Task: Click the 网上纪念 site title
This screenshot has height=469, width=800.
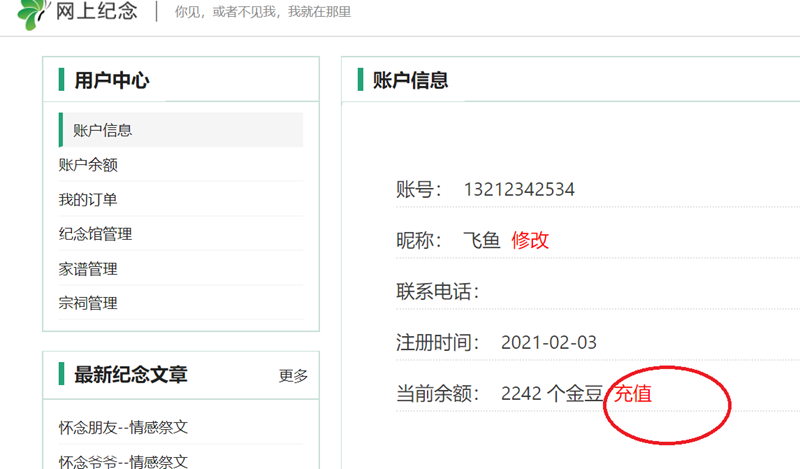Action: point(96,12)
